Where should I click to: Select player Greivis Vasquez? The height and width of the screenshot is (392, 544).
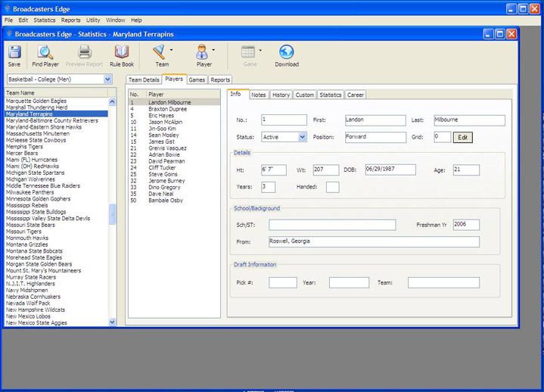point(174,148)
